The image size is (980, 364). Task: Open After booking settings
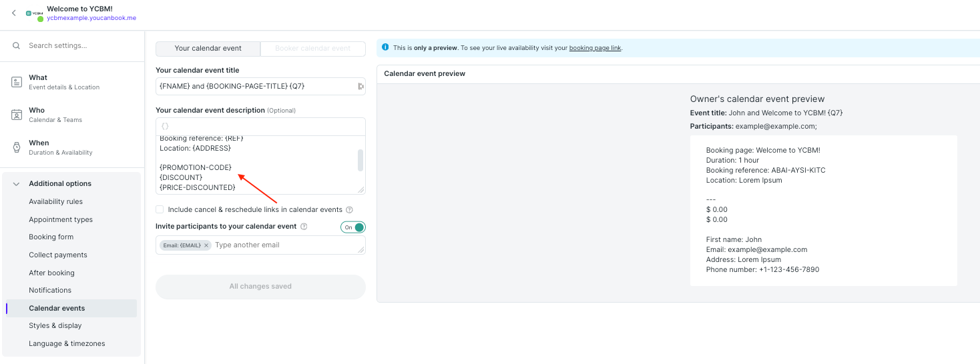(51, 273)
